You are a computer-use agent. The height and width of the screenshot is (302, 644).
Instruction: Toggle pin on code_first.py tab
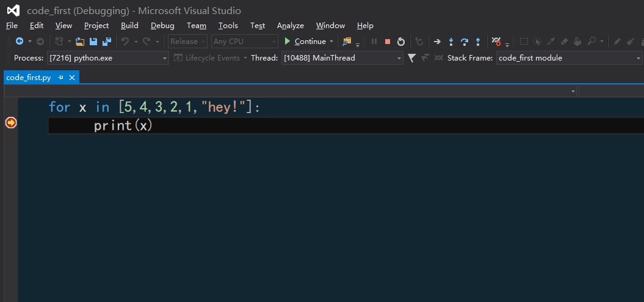61,78
